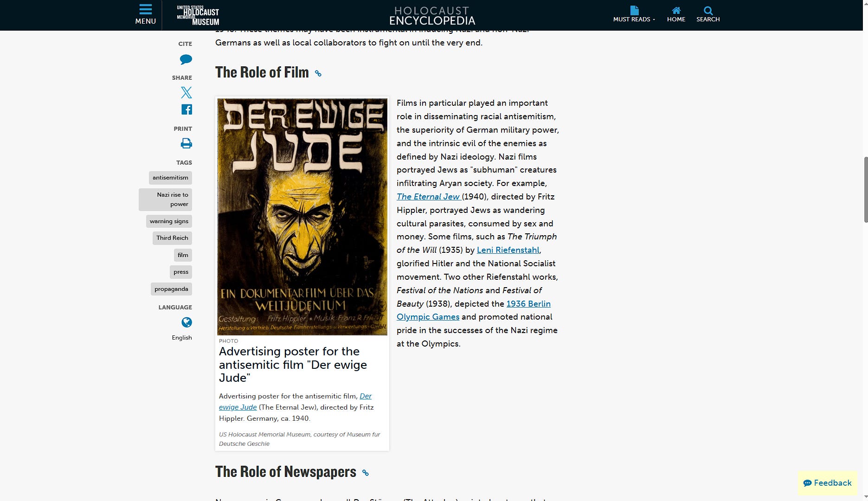Expand the MUST READS dropdown
This screenshot has width=868, height=501.
coord(634,14)
